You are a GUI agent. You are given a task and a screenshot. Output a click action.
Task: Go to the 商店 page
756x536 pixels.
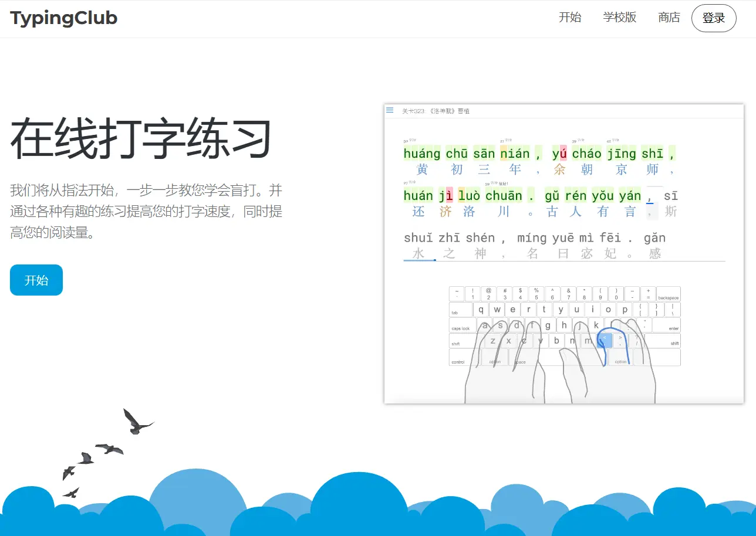[x=669, y=18]
